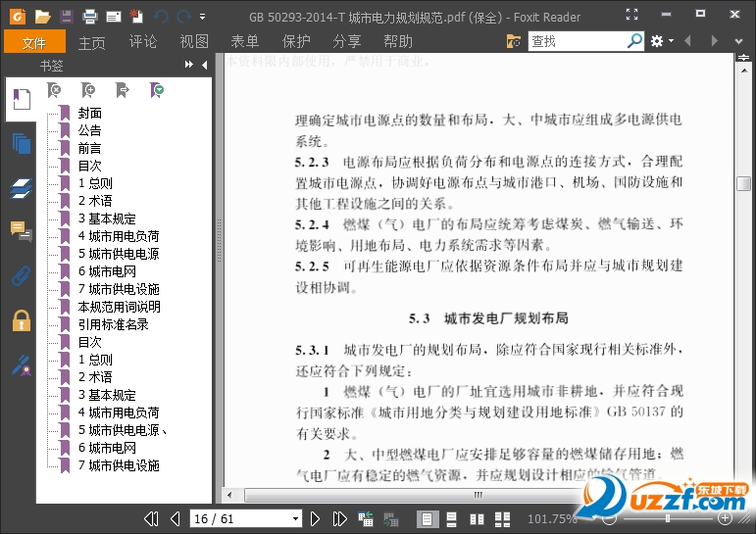Go to the previous page button
Screen dimensions: 756x534
click(x=176, y=518)
